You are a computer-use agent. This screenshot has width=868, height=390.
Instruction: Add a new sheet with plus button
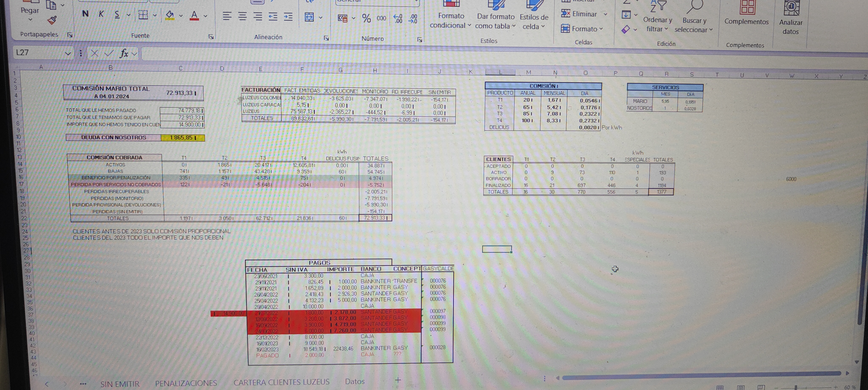click(x=398, y=380)
